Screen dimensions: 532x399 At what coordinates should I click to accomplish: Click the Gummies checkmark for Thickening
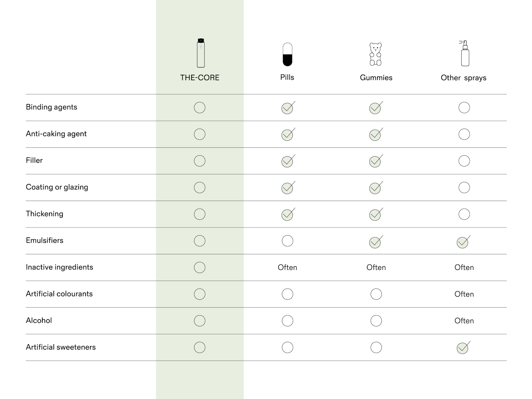pos(375,215)
